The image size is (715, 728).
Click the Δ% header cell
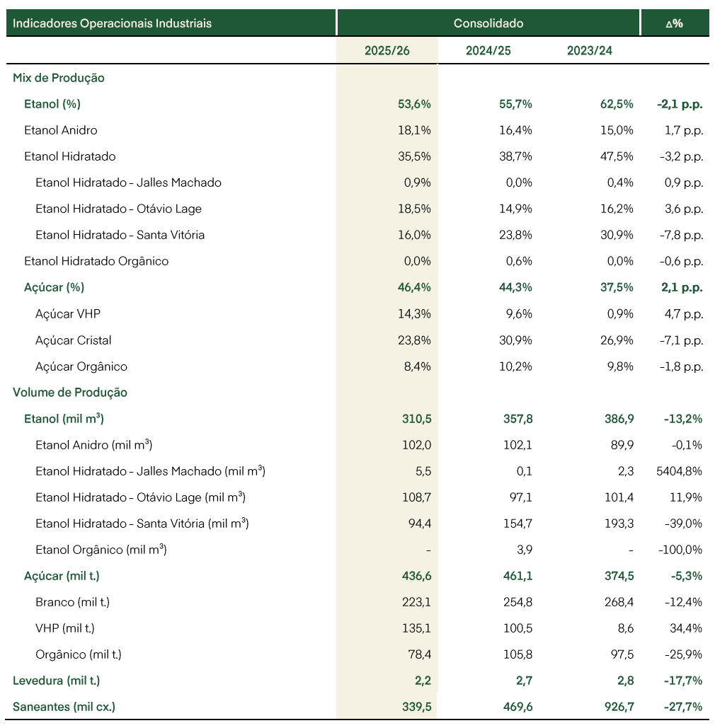(675, 23)
